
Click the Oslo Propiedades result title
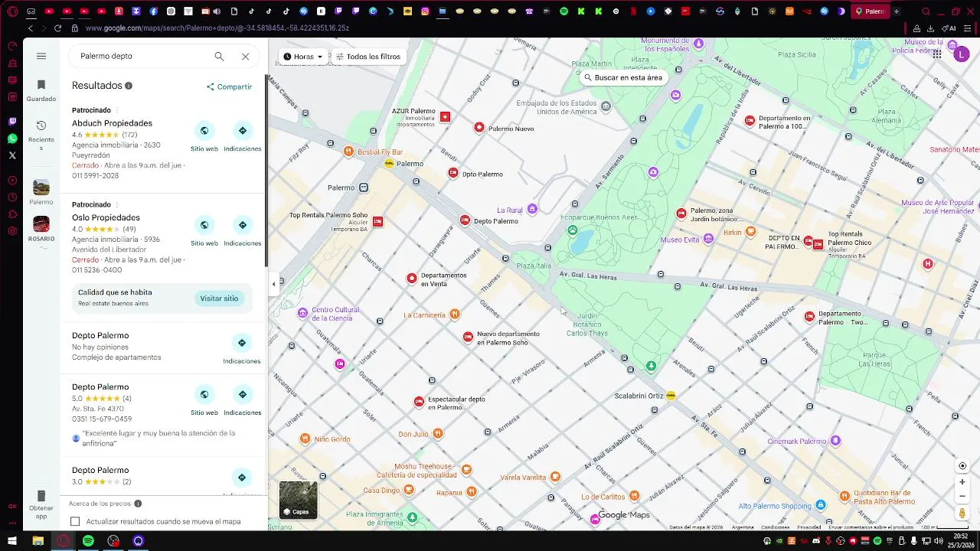pos(106,218)
